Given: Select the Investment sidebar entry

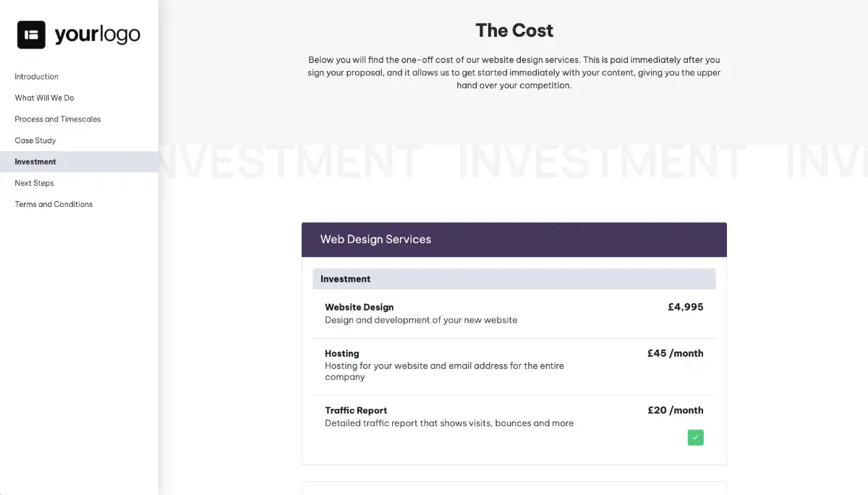Looking at the screenshot, I should [x=35, y=161].
